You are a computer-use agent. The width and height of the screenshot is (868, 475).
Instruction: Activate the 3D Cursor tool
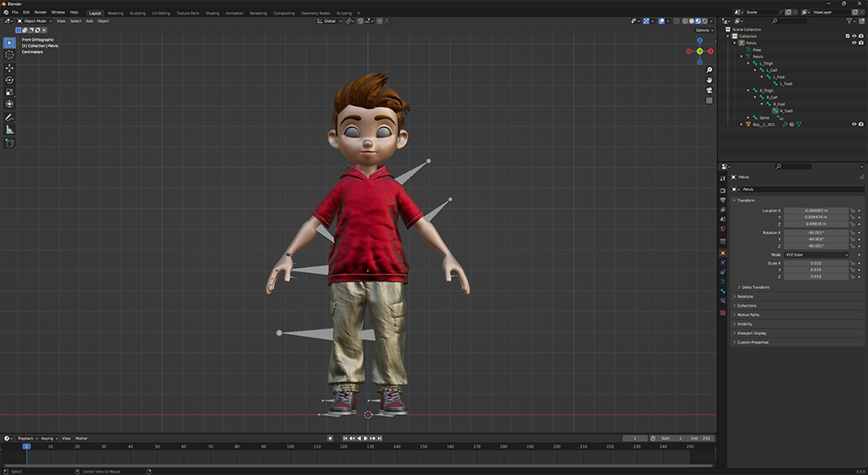pos(9,55)
